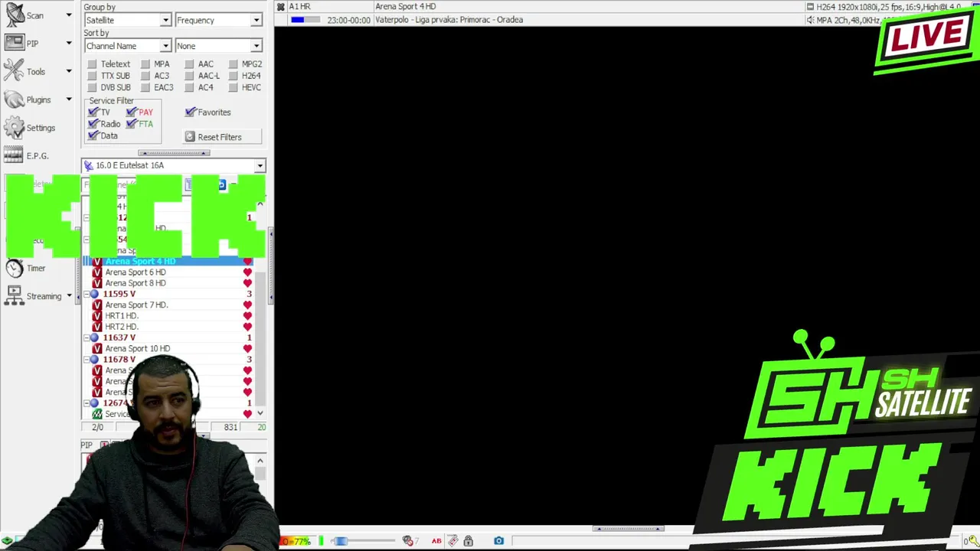Screen dimensions: 980x551
Task: Open Settings from the sidebar
Action: 31,128
